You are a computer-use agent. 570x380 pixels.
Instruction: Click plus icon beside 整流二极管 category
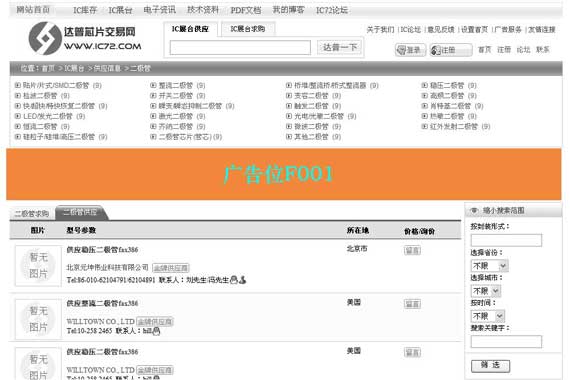(x=153, y=85)
